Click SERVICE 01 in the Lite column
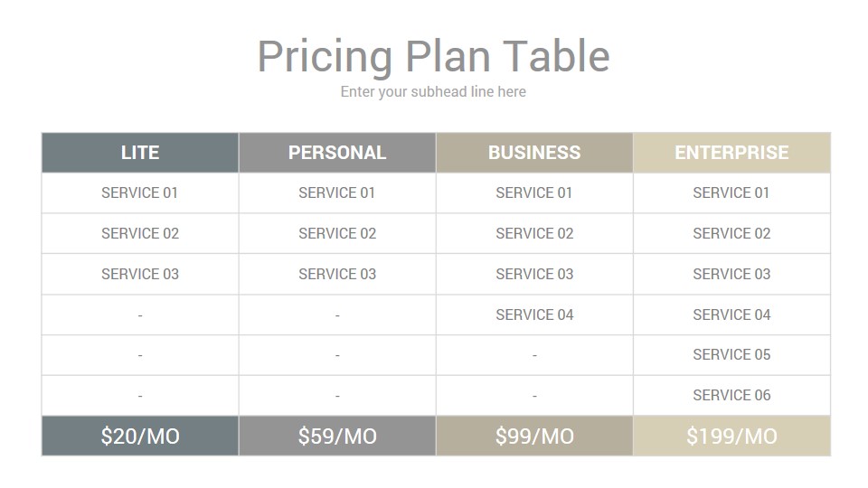868x488 pixels. [x=139, y=193]
